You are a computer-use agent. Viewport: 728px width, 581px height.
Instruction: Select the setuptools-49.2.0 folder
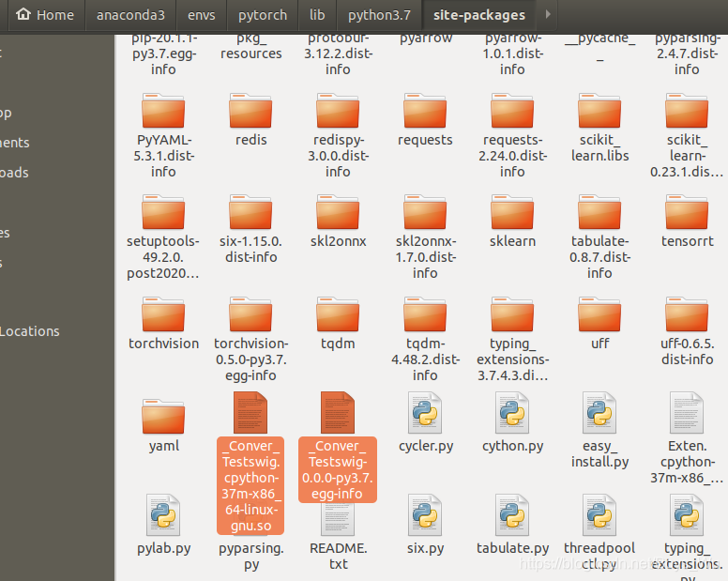click(163, 212)
